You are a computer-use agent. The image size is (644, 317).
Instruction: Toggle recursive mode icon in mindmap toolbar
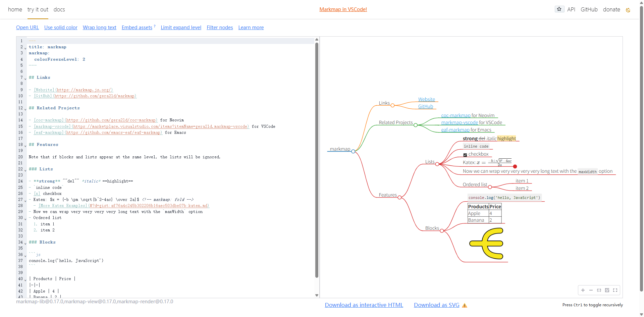(607, 290)
